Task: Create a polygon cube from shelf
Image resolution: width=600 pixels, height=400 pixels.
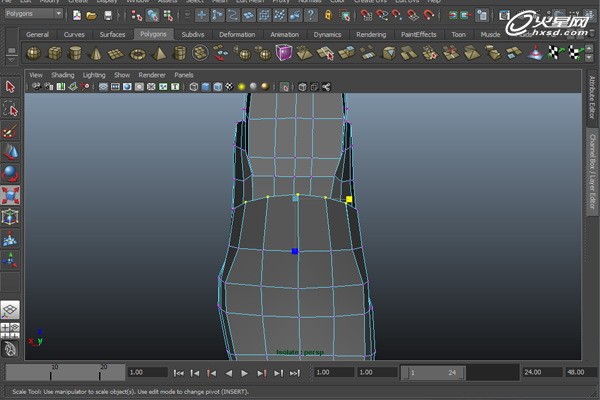Action: tap(54, 53)
